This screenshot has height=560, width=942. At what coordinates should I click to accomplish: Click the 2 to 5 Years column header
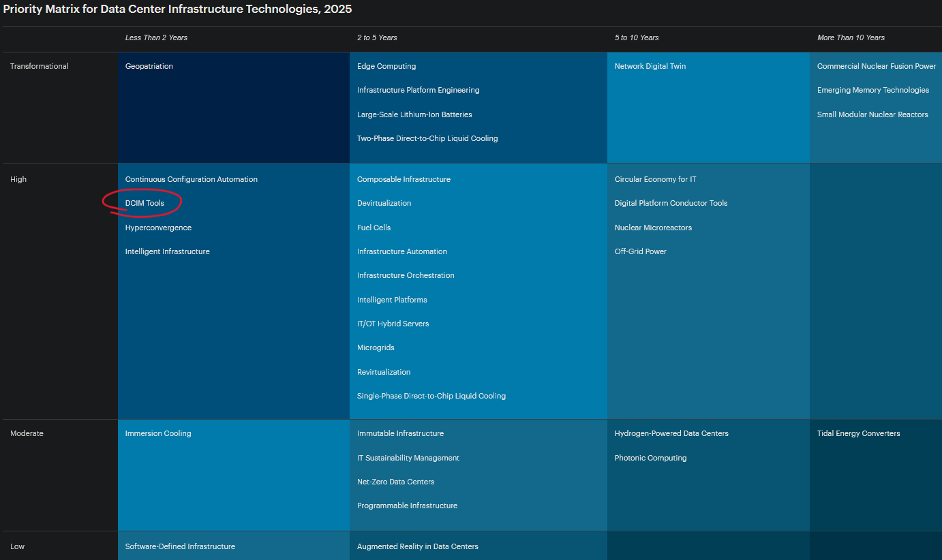point(377,37)
